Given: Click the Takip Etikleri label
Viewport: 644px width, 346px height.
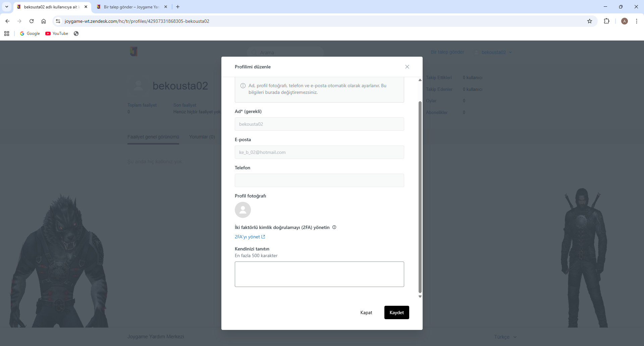Looking at the screenshot, I should pyautogui.click(x=439, y=78).
